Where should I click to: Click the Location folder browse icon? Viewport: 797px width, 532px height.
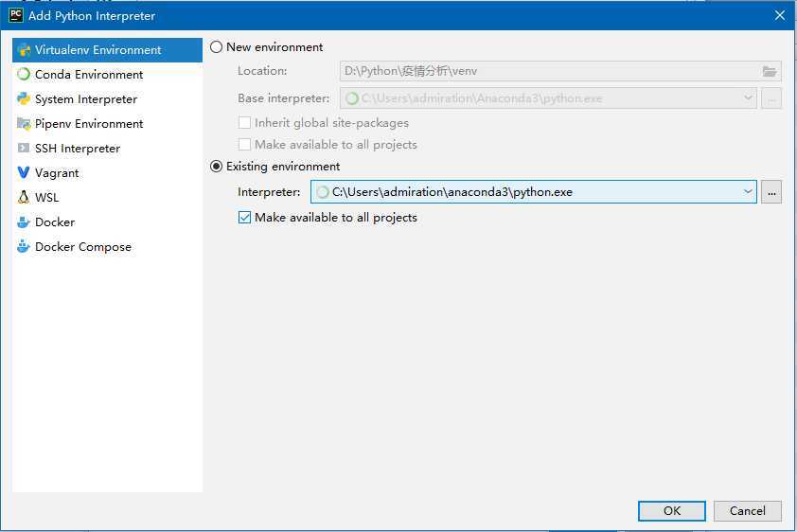(x=770, y=71)
